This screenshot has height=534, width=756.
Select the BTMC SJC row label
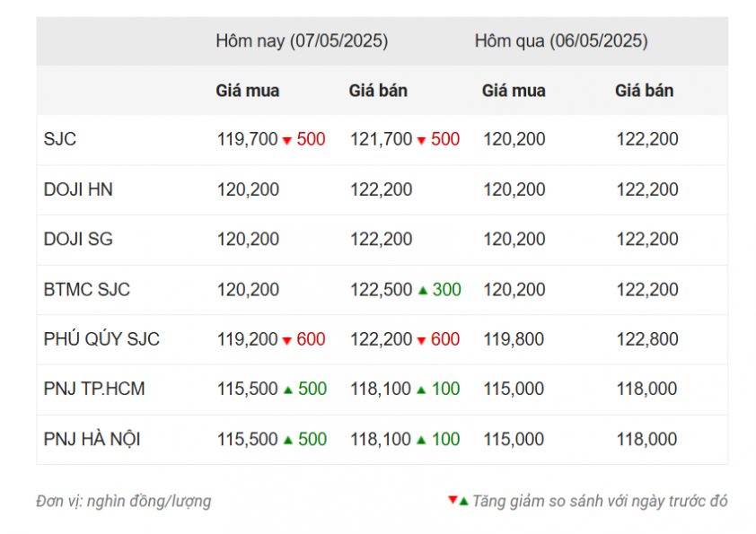87,290
